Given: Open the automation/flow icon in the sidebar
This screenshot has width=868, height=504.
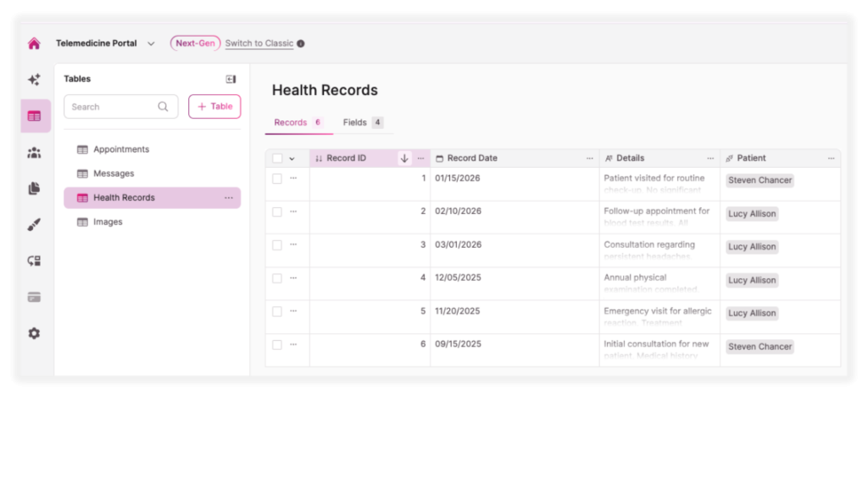Looking at the screenshot, I should [34, 261].
